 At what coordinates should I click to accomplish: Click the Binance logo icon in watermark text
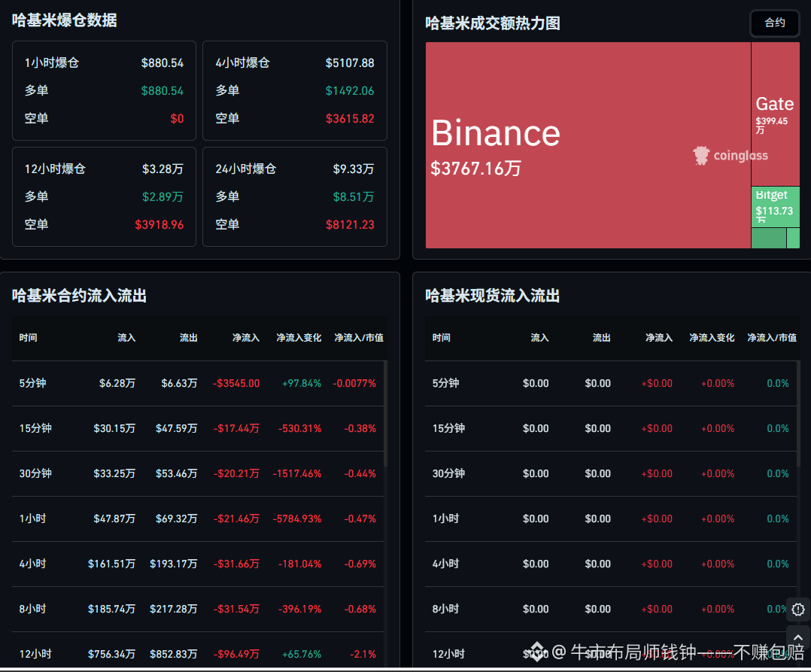pos(537,652)
